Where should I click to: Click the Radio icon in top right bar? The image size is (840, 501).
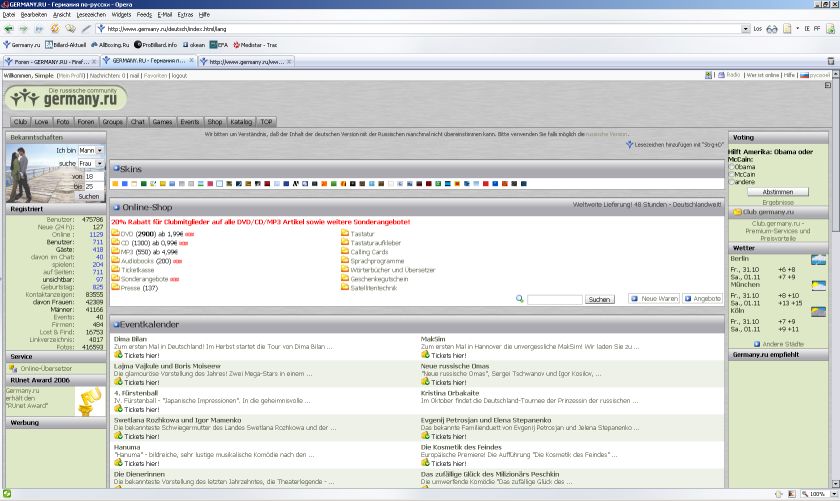[x=721, y=76]
